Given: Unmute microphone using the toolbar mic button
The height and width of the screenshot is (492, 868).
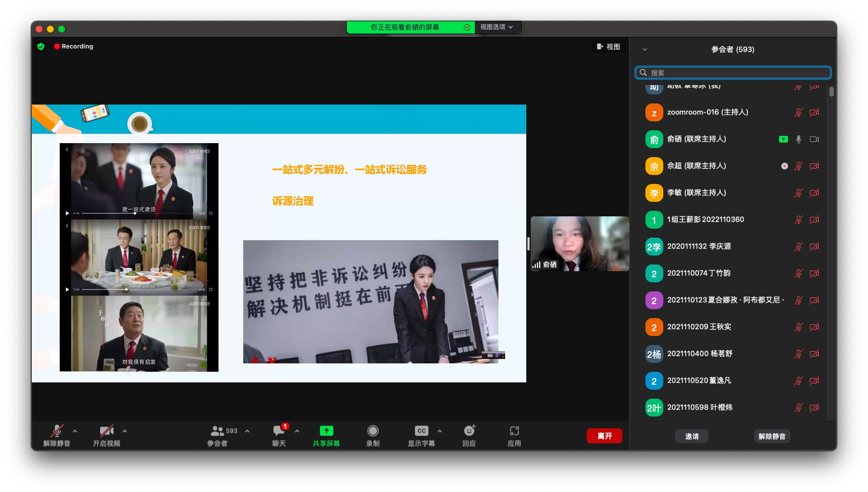Looking at the screenshot, I should [56, 431].
